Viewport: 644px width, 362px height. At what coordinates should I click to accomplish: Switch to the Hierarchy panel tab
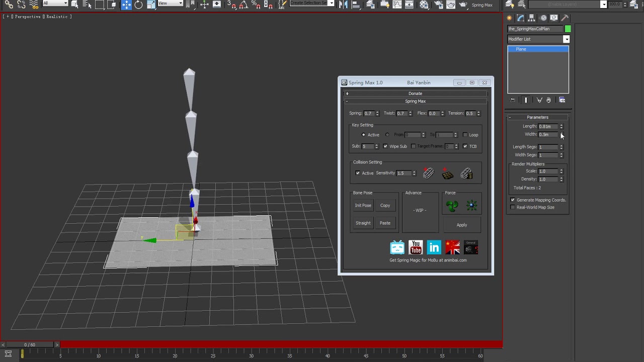point(531,18)
